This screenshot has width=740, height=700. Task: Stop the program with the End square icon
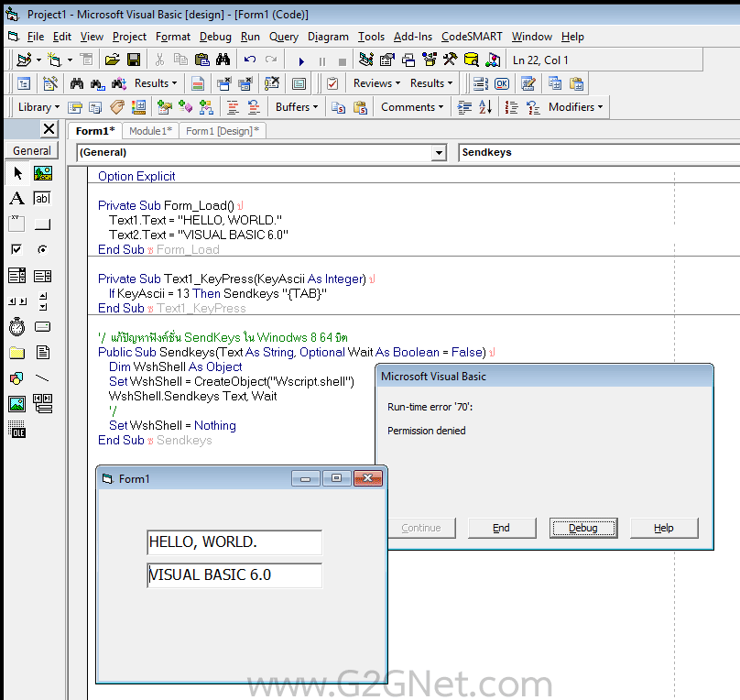tap(343, 61)
